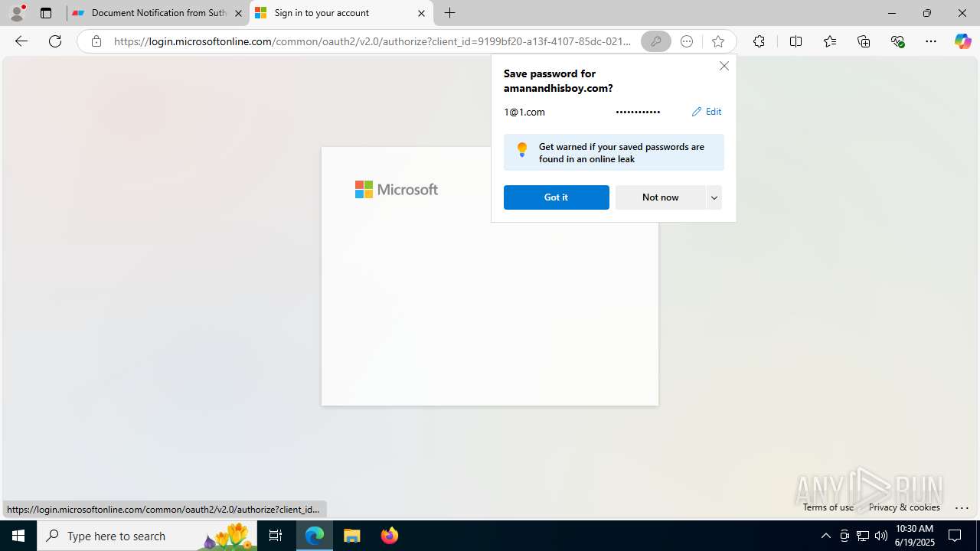
Task: Open the Extensions puzzle icon
Action: tap(759, 41)
